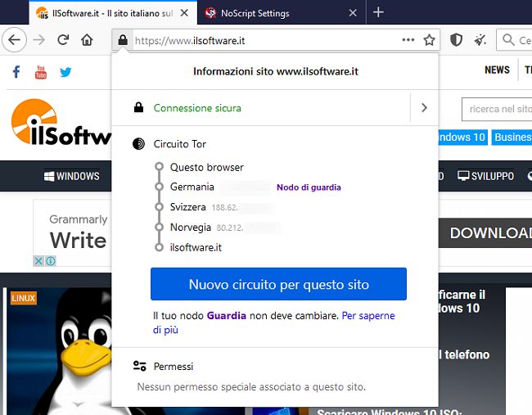Open the Linux penguin article thumbnail

60,351
